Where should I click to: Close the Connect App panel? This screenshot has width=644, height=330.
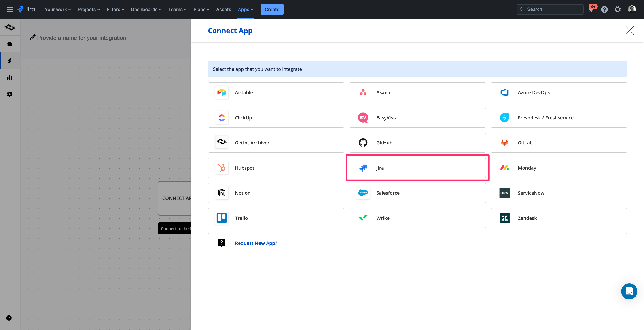coord(629,30)
